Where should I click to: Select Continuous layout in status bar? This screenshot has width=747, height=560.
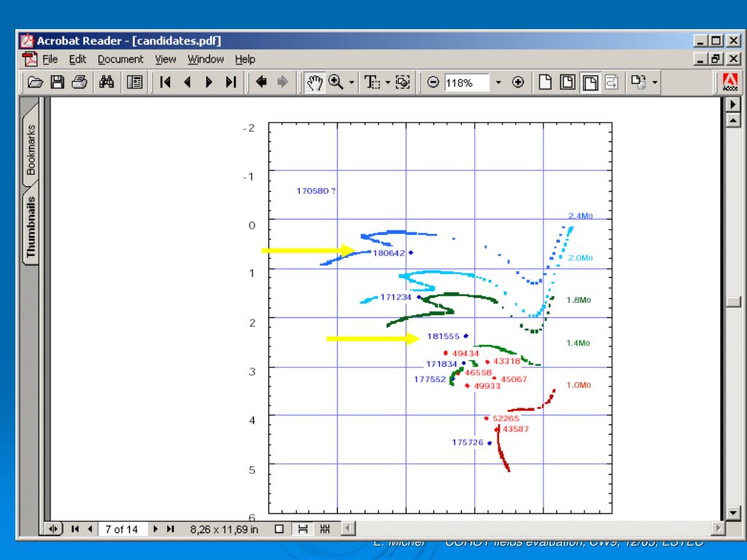click(x=303, y=529)
